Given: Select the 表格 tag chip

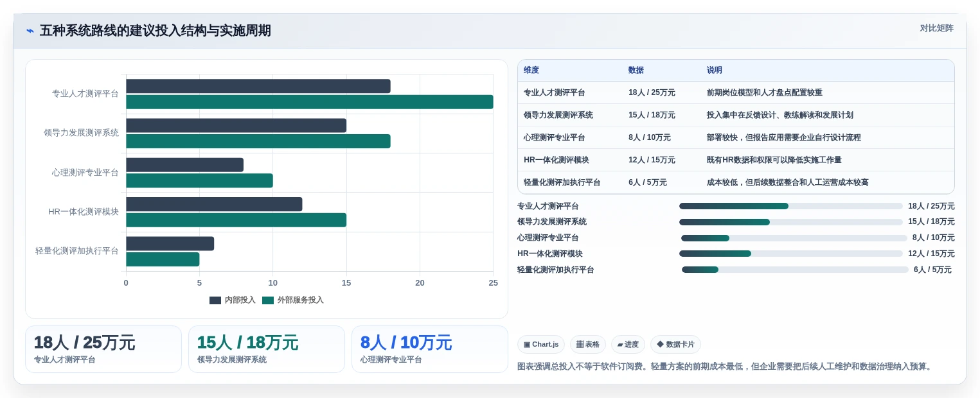Looking at the screenshot, I should 588,345.
